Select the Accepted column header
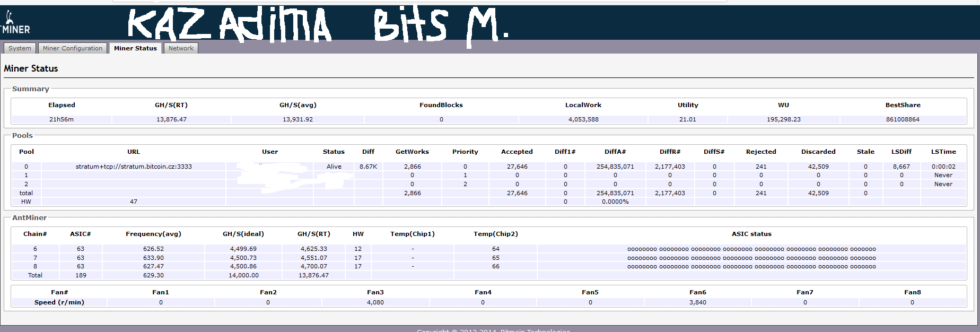The image size is (980, 332). coord(517,152)
